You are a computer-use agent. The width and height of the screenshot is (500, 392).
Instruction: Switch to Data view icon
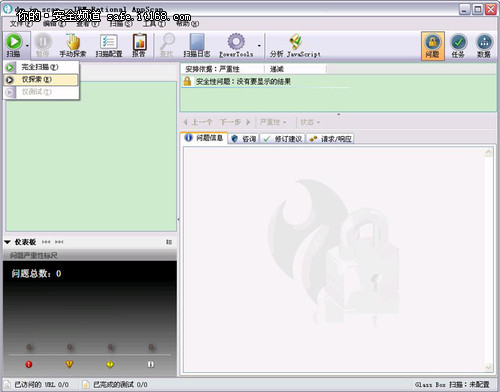point(484,42)
